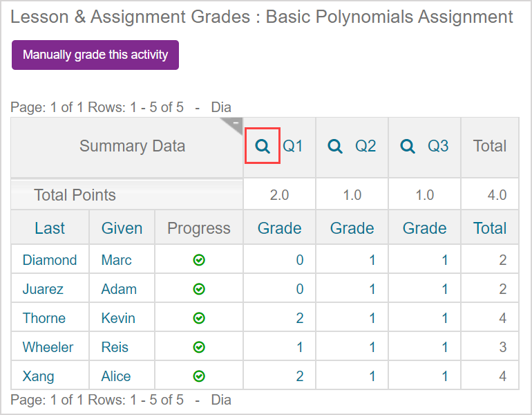Screen dimensions: 532x415
Task: Open Alice Xang's Q3 grade cell
Action: coord(444,376)
